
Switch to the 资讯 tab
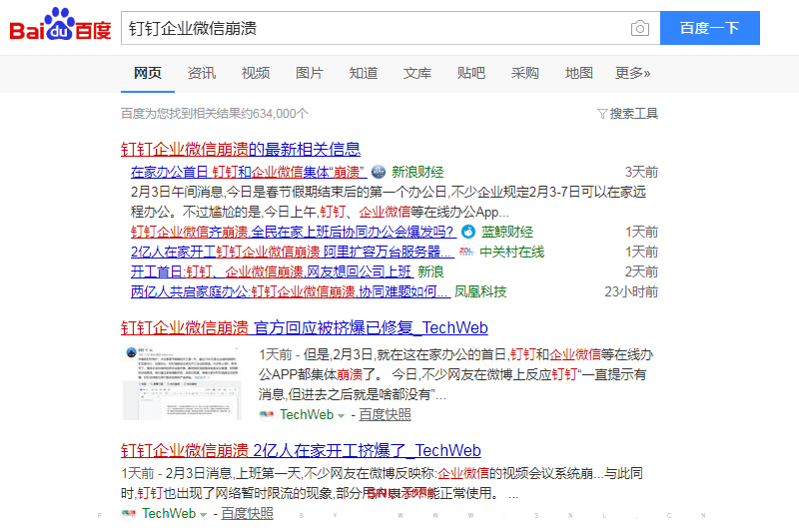202,73
